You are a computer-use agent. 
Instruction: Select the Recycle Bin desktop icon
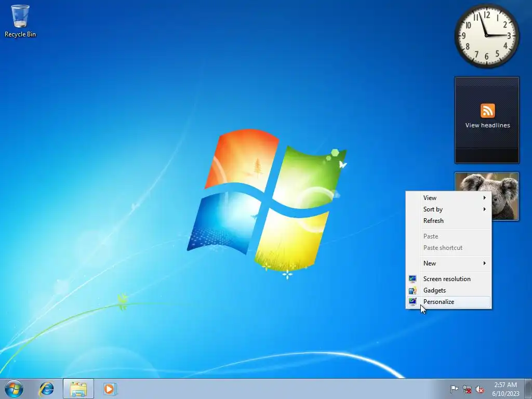click(x=20, y=21)
